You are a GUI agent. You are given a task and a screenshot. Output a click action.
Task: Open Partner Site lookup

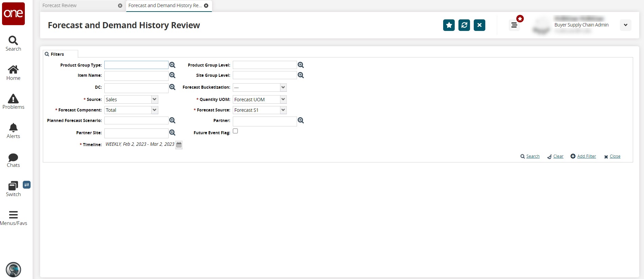172,133
